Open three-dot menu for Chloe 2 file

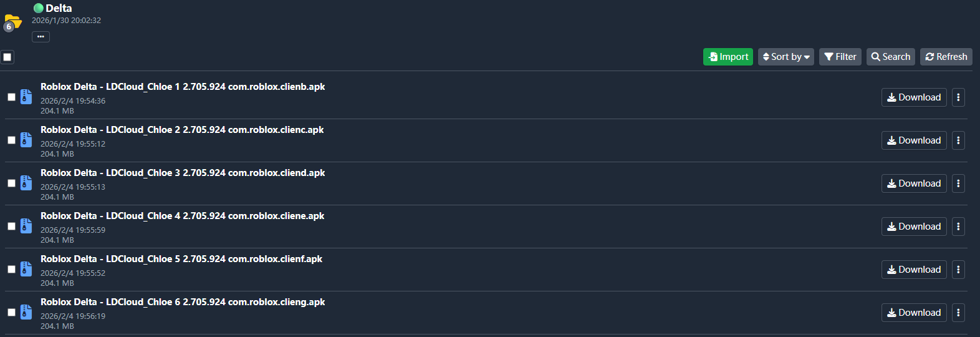tap(958, 140)
